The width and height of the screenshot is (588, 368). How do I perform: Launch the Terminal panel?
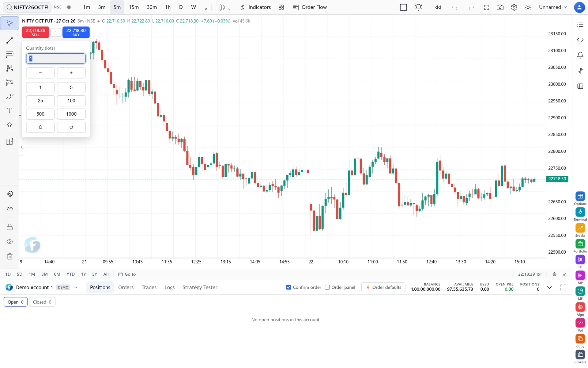(x=580, y=212)
